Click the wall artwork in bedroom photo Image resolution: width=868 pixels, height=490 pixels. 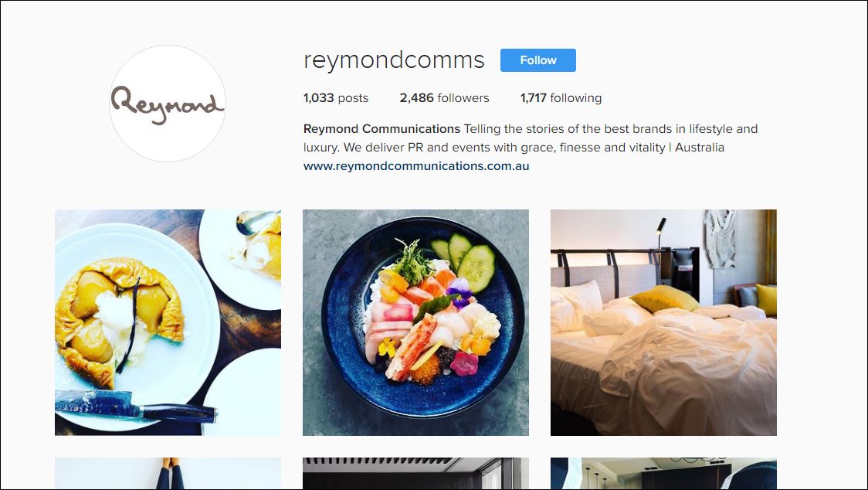721,238
